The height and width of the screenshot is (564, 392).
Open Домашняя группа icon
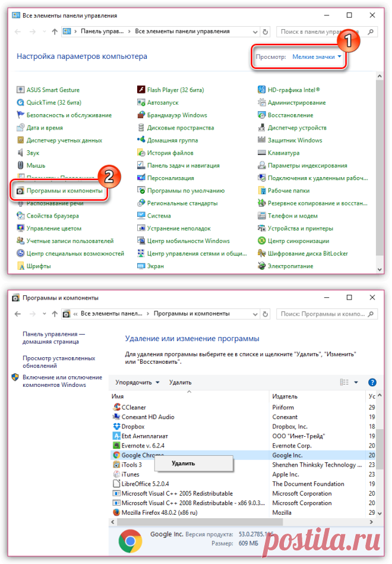pos(141,140)
